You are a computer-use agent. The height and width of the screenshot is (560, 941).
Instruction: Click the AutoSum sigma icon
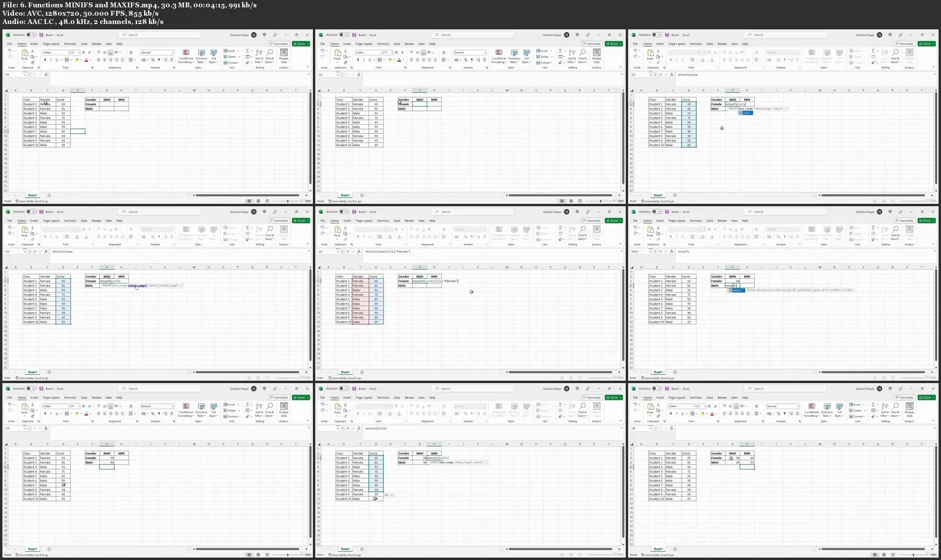[x=248, y=50]
